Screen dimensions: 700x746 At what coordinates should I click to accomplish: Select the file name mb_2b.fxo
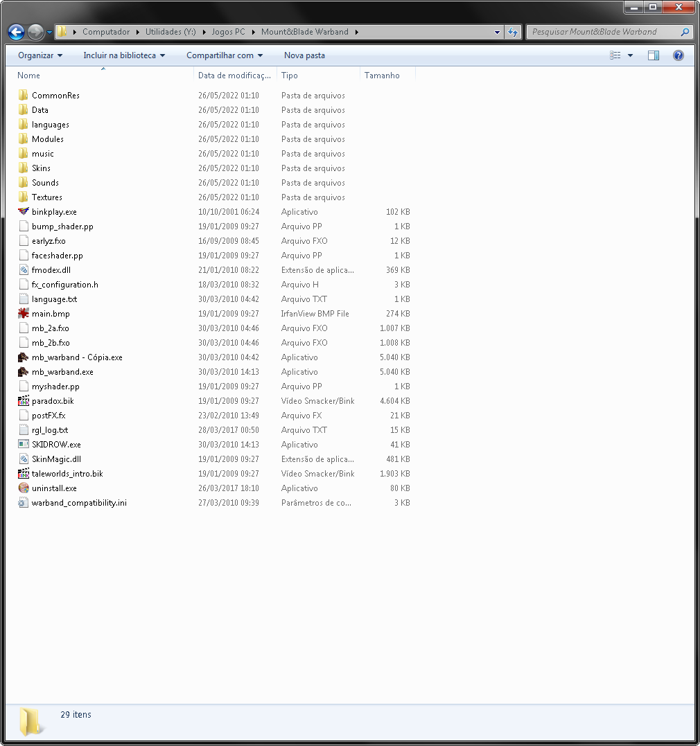51,343
